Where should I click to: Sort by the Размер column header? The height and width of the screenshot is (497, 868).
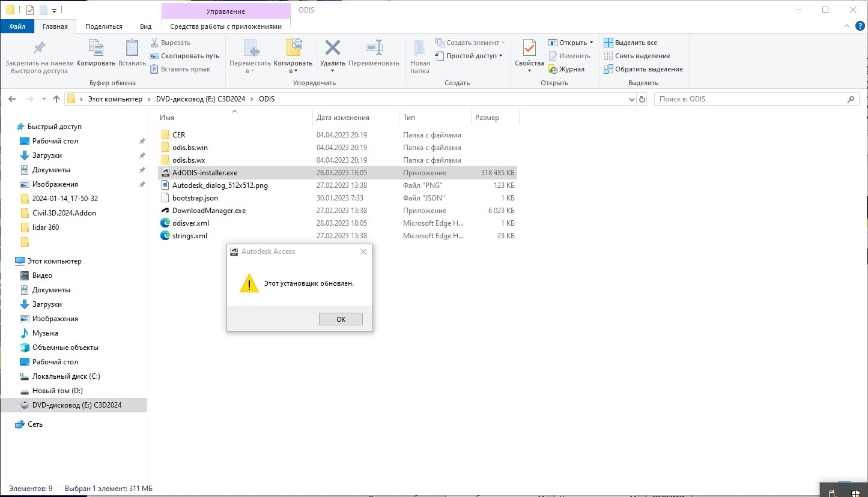click(x=494, y=118)
